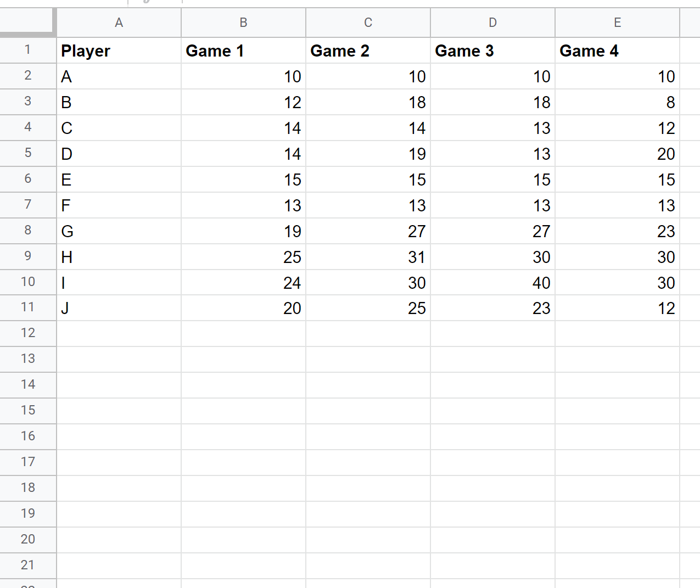Select row 11 header

27,308
